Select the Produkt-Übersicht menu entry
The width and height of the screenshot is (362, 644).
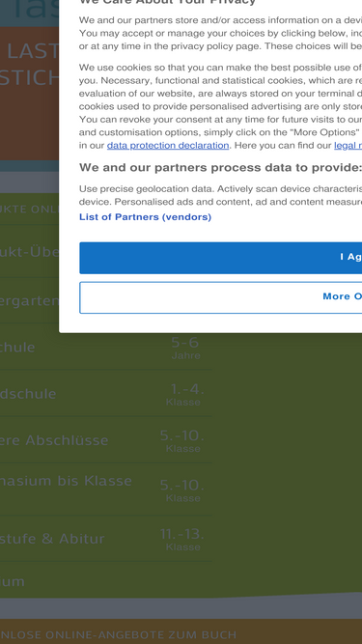pyautogui.click(x=30, y=251)
